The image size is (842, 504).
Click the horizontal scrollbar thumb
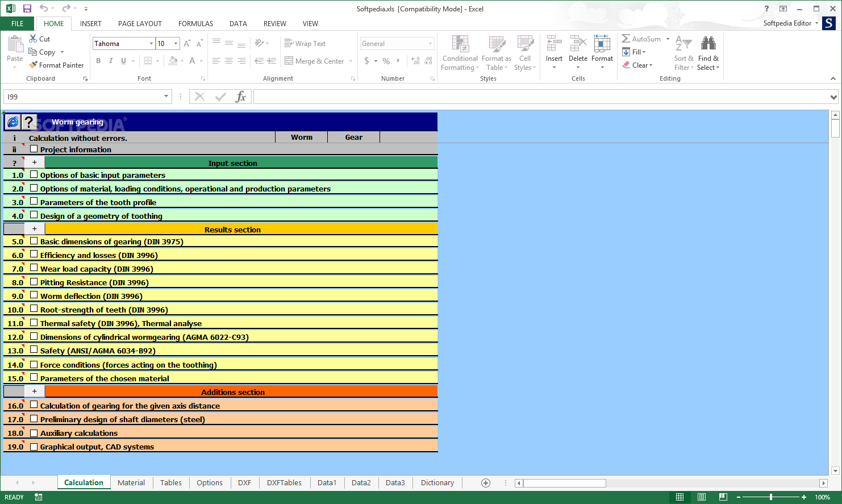[x=565, y=483]
